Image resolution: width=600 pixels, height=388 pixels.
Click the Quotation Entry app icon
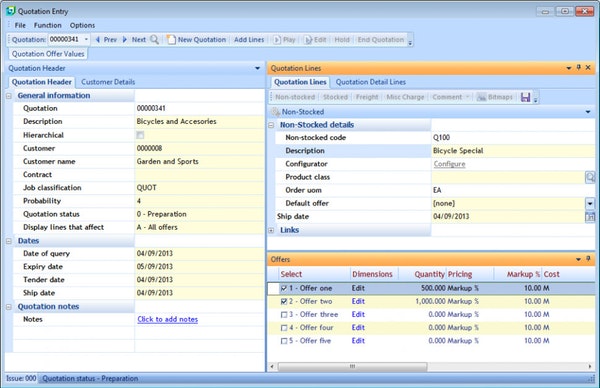point(11,11)
